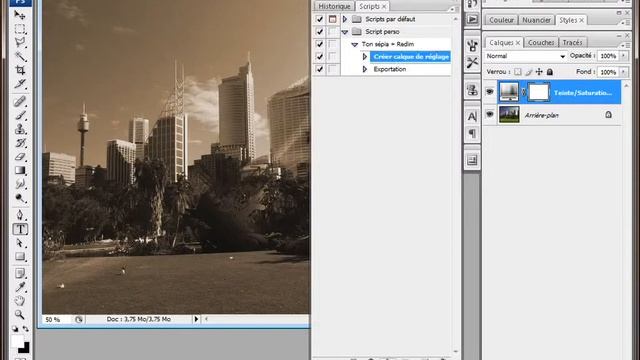Image resolution: width=640 pixels, height=360 pixels.
Task: Open the Tool Presets dock icon
Action: point(472,62)
